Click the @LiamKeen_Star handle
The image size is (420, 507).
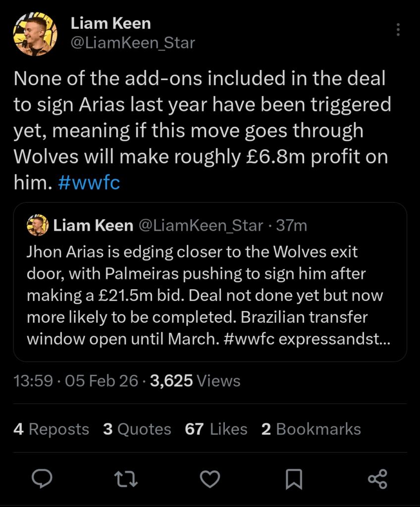[x=132, y=44]
